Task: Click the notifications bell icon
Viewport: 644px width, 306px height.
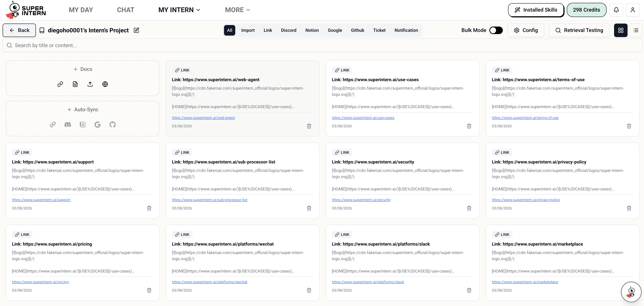Action: (616, 10)
